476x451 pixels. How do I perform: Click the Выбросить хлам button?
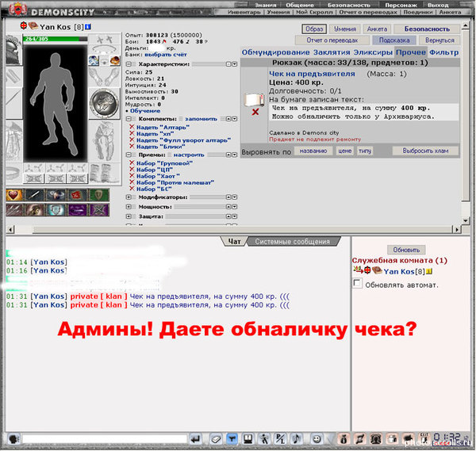click(425, 151)
